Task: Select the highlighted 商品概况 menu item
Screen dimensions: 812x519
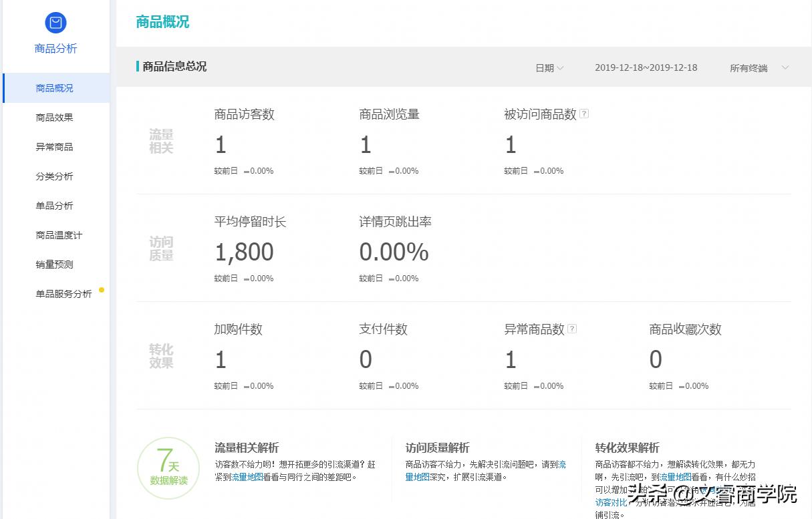Action: click(x=54, y=88)
